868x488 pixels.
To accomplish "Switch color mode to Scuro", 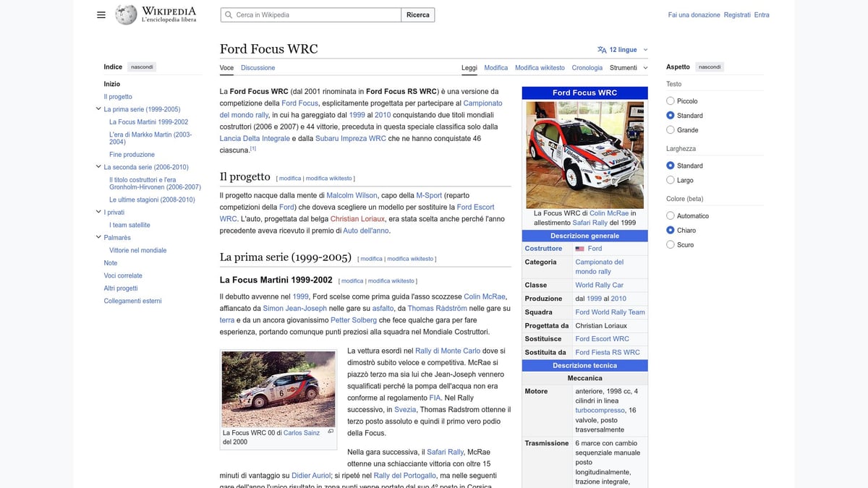I will [x=670, y=244].
